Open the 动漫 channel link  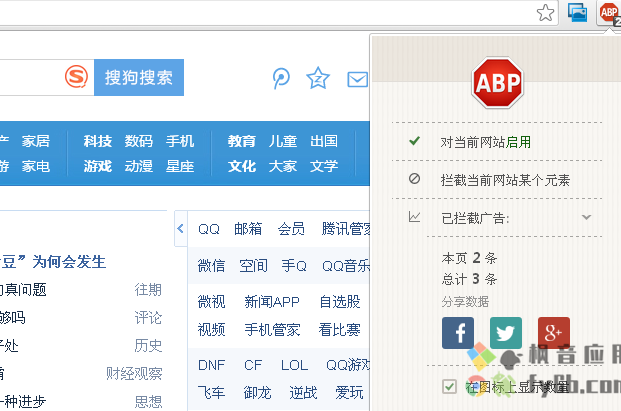(139, 166)
